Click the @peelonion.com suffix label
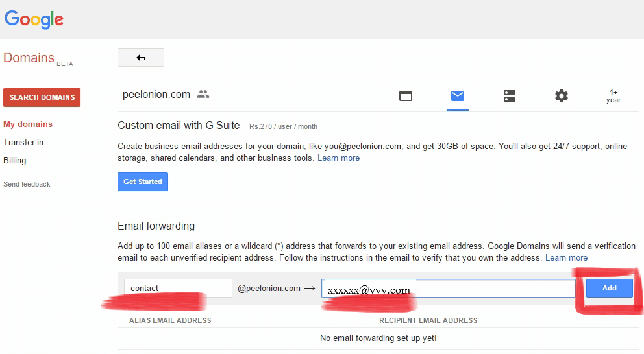Screen dimensions: 644x354 (269, 289)
